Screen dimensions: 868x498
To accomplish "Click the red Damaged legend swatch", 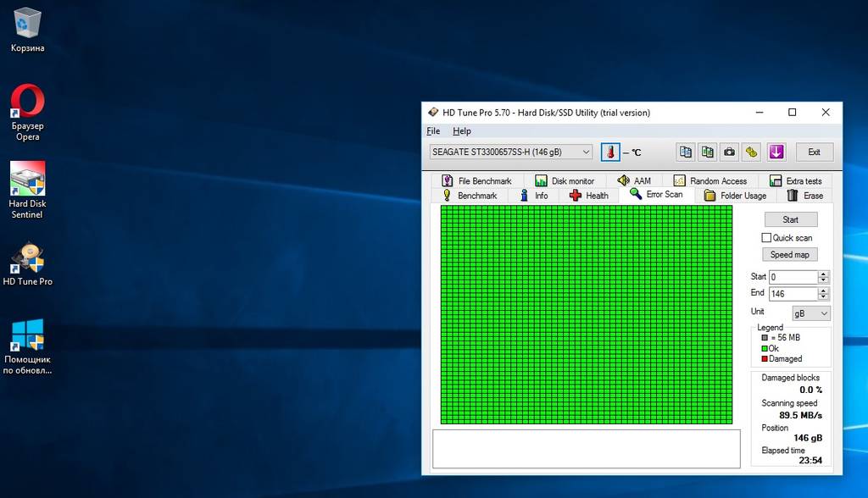I will (765, 359).
